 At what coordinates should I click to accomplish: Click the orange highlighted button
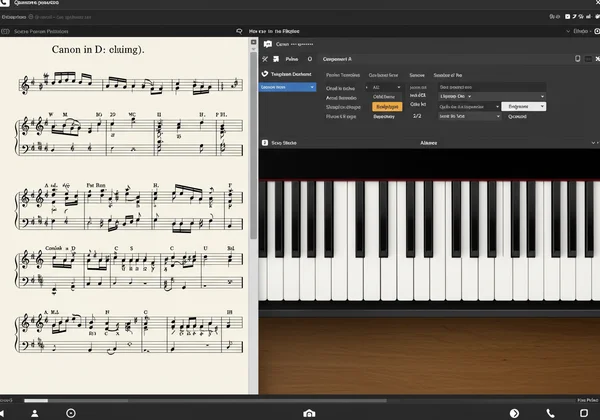385,106
